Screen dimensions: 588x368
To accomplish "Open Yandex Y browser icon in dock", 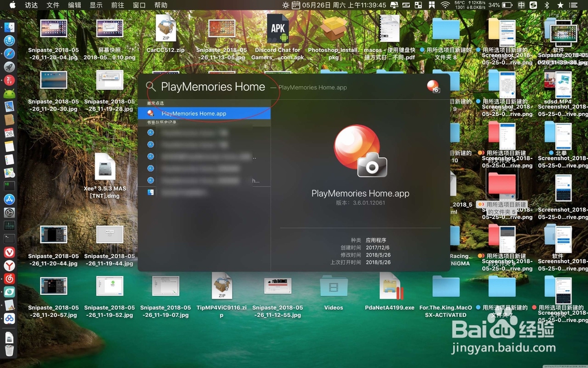I will (9, 266).
